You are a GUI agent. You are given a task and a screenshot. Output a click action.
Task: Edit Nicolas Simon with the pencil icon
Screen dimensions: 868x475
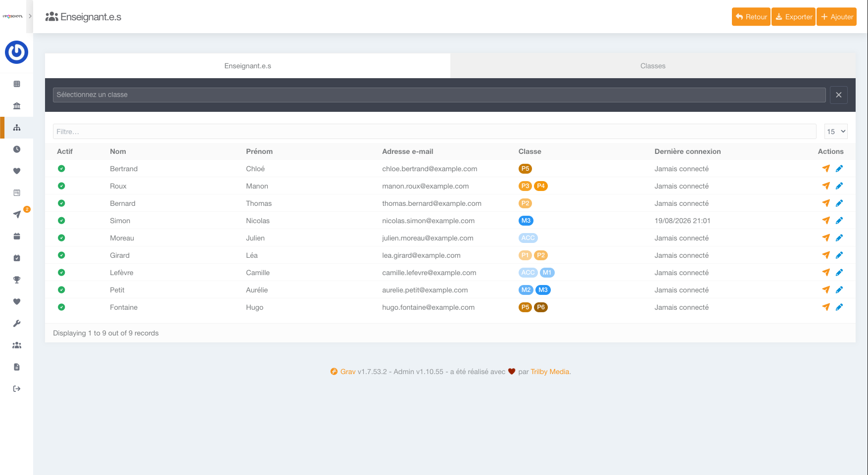pos(839,221)
